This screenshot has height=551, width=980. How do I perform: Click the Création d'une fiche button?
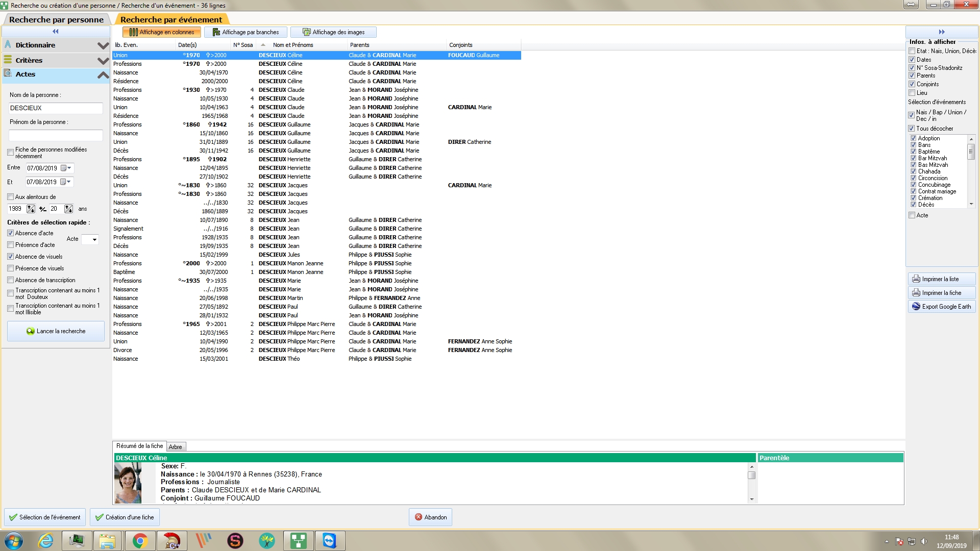tap(125, 517)
